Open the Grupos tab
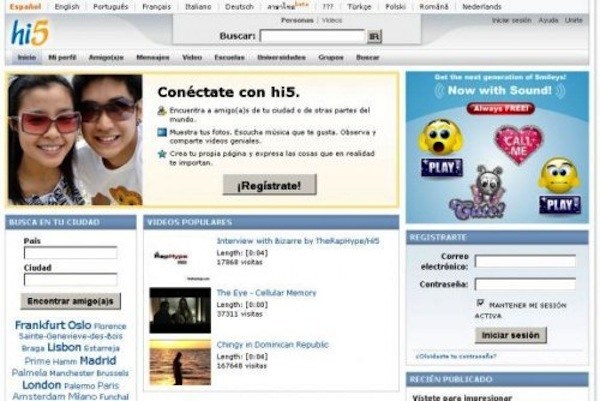600x401 pixels. click(331, 57)
